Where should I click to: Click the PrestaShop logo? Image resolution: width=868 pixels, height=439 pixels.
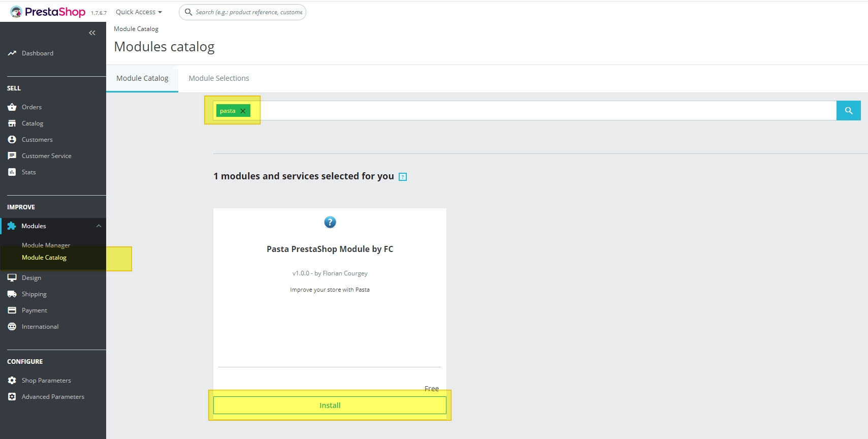[x=48, y=12]
